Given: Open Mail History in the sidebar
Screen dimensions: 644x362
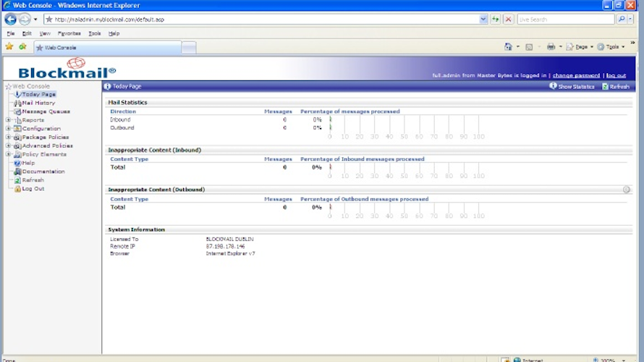Looking at the screenshot, I should click(38, 103).
